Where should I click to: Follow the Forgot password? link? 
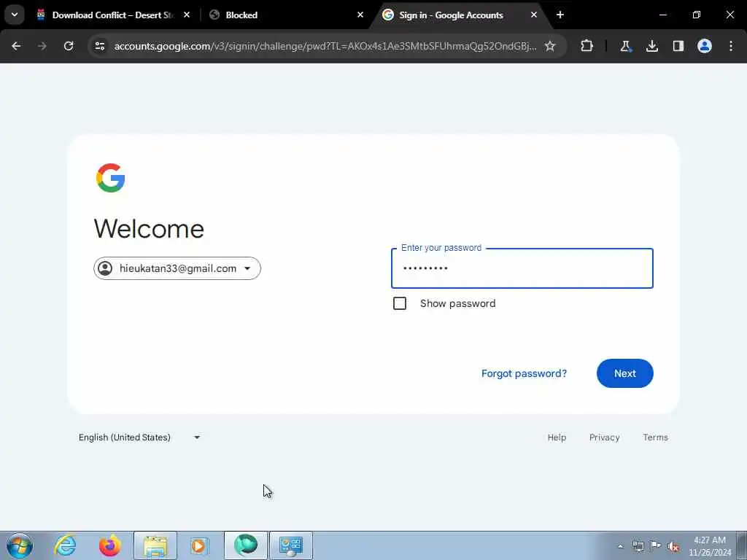click(524, 373)
